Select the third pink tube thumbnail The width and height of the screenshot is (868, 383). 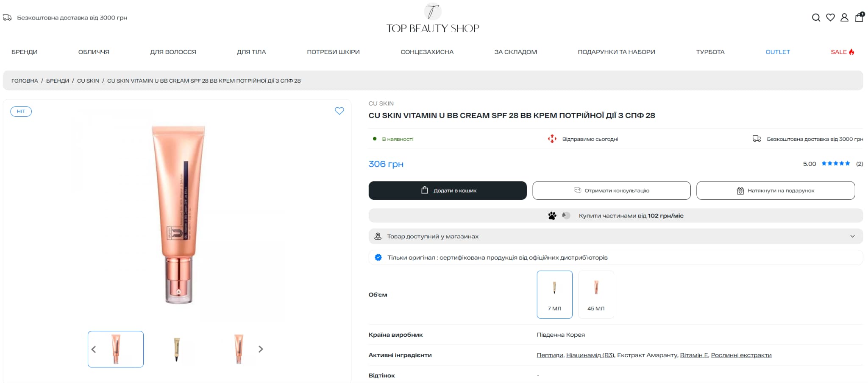239,349
